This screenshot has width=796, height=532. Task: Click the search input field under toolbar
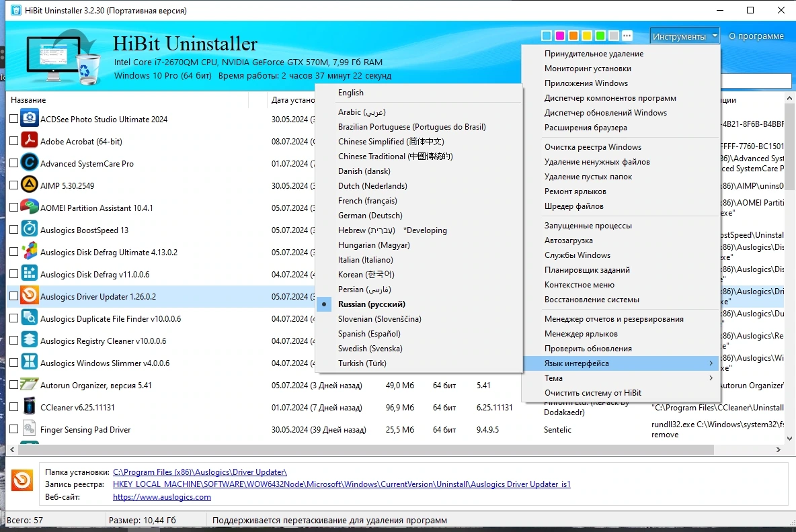pos(756,81)
